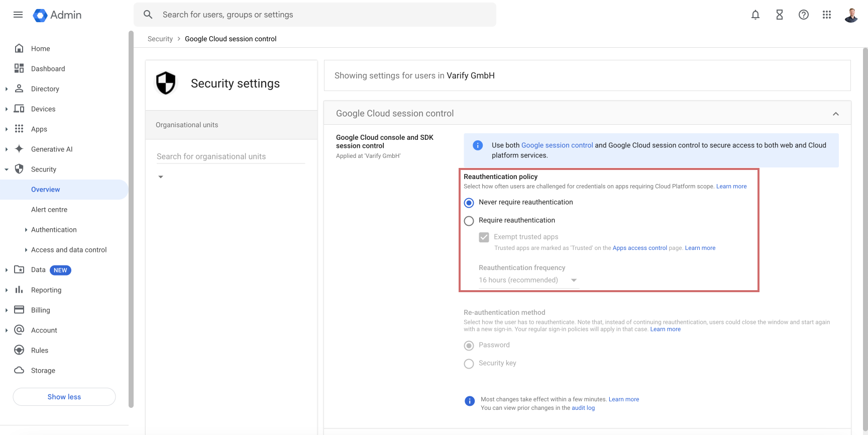Click the Security shield icon in sidebar
Image resolution: width=868 pixels, height=435 pixels.
tap(19, 169)
